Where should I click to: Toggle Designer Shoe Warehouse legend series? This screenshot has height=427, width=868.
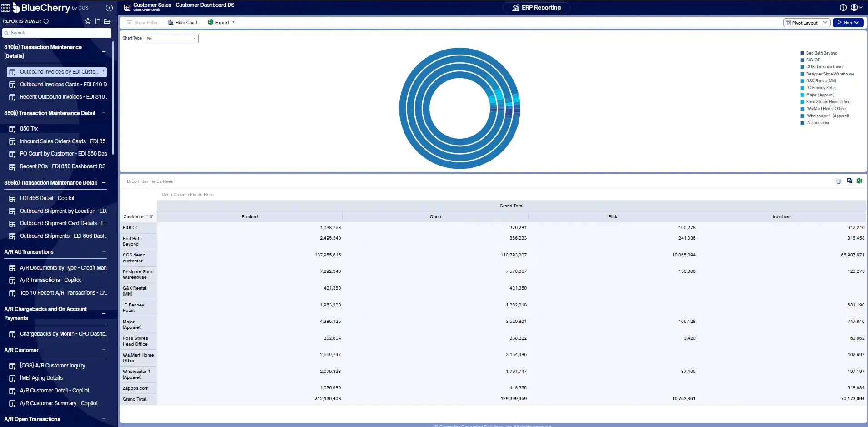pos(827,74)
